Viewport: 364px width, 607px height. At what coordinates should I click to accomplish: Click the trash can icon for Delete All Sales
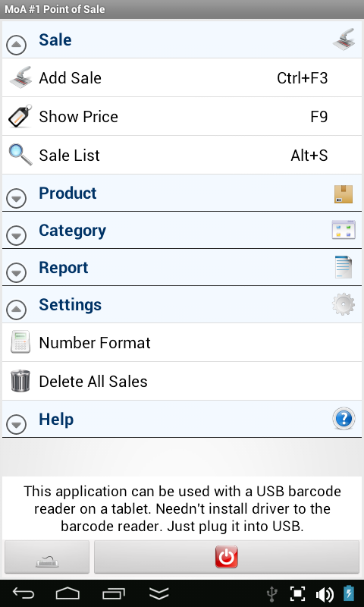click(x=20, y=381)
